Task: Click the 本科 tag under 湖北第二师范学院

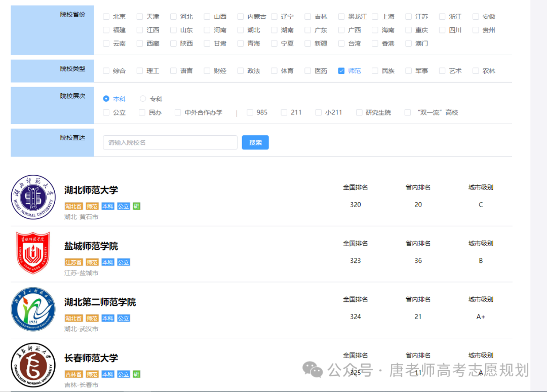Action: 108,318
